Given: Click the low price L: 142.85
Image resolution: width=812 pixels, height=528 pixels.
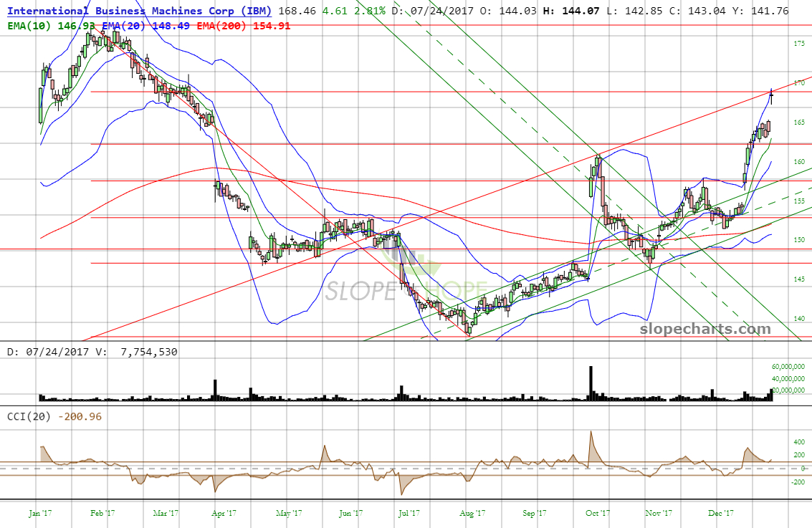Looking at the screenshot, I should click(635, 10).
